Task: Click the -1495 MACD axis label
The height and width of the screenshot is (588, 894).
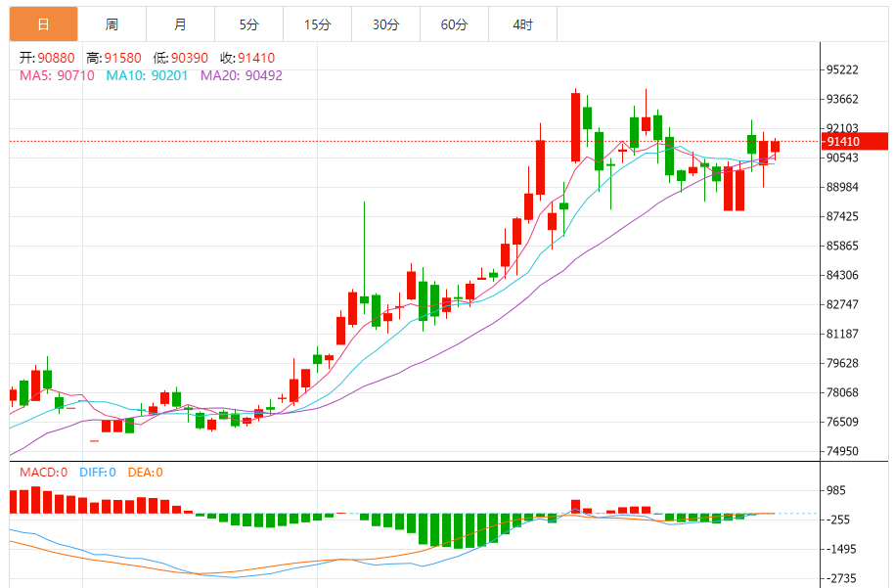Action: coord(841,549)
